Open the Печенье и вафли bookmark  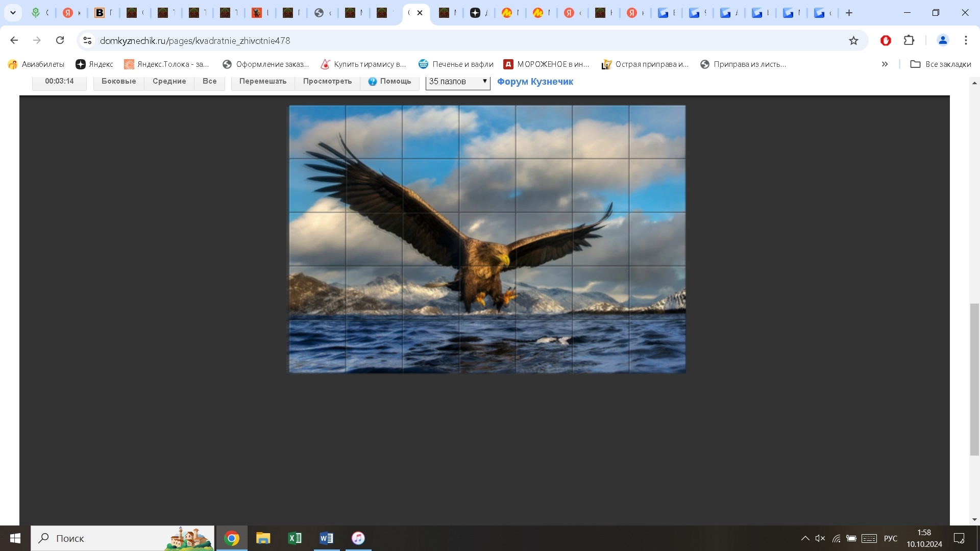pyautogui.click(x=456, y=64)
